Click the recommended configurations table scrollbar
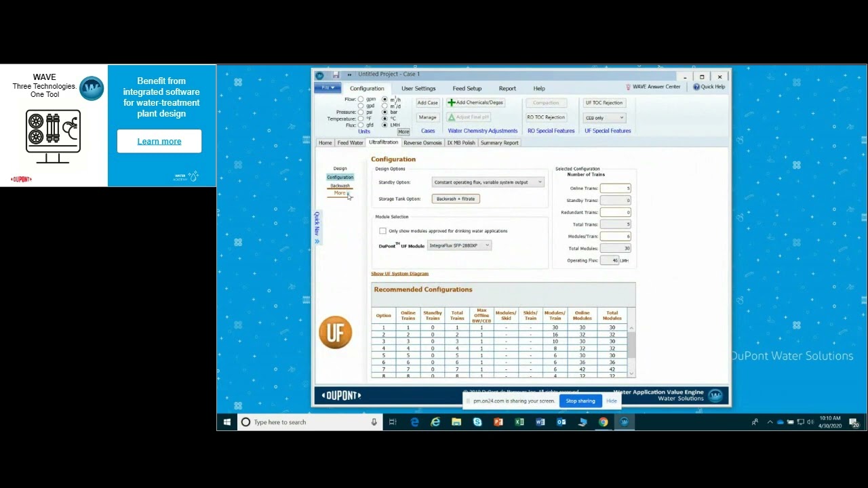This screenshot has width=868, height=488. (632, 350)
